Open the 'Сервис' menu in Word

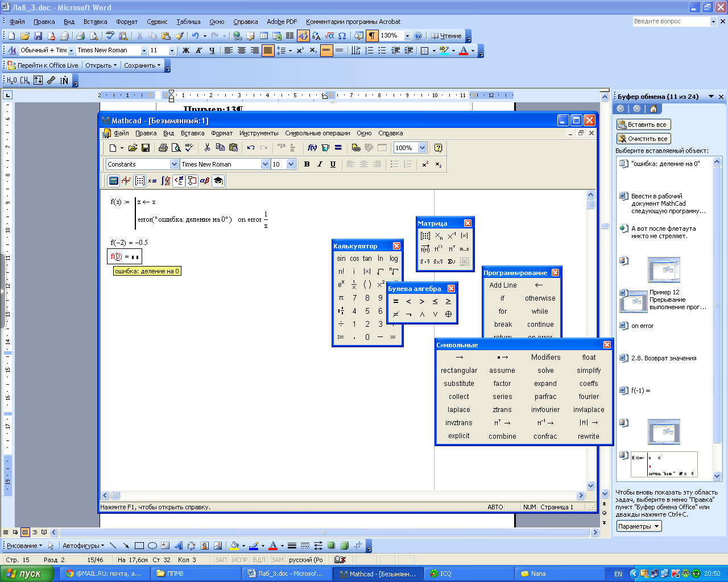[x=157, y=22]
